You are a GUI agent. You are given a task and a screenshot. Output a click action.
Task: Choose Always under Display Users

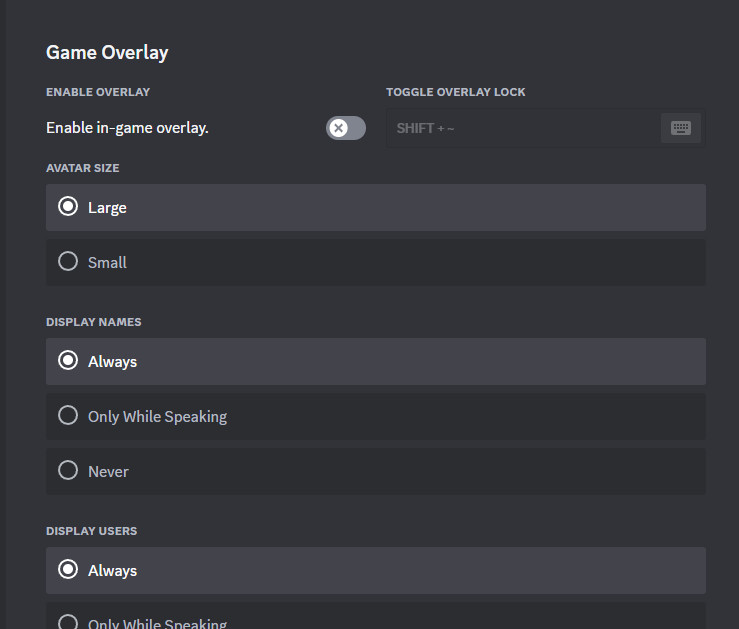[x=376, y=571]
